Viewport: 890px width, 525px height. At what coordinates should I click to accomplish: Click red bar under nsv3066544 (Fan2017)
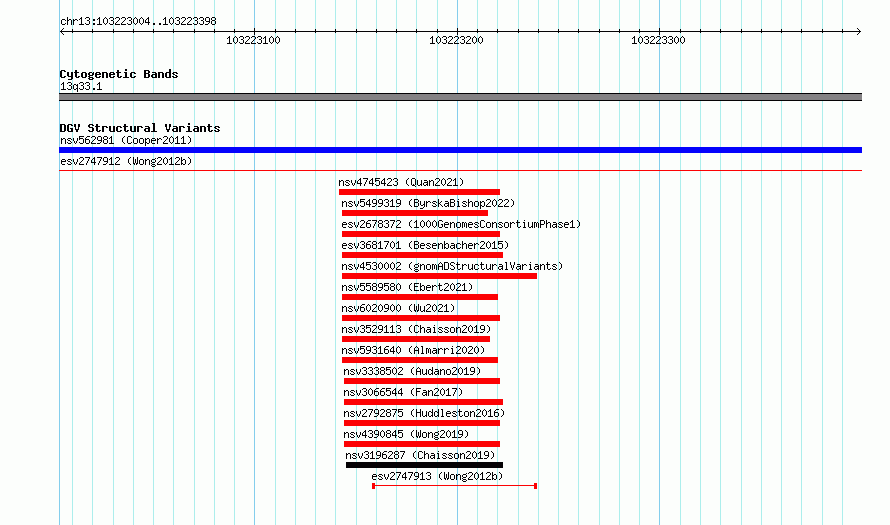tap(423, 402)
